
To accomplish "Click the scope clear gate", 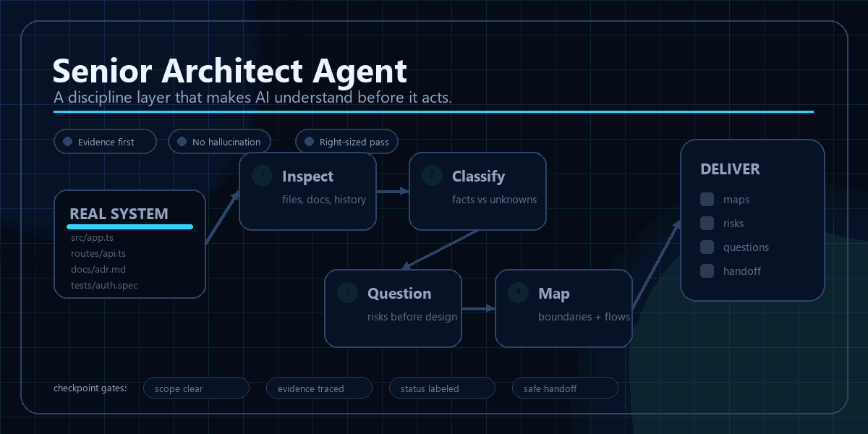I will [x=196, y=388].
